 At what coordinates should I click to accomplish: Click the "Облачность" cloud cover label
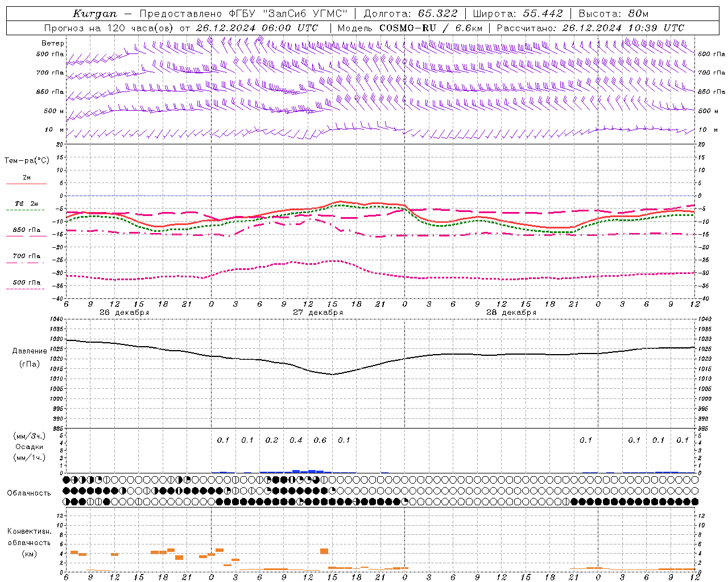(29, 493)
